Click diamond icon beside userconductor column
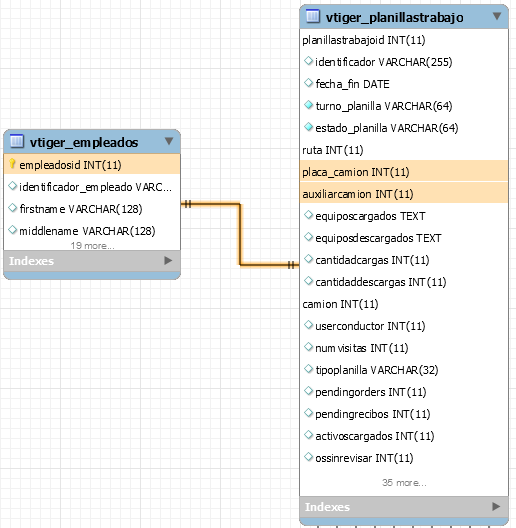 tap(308, 325)
